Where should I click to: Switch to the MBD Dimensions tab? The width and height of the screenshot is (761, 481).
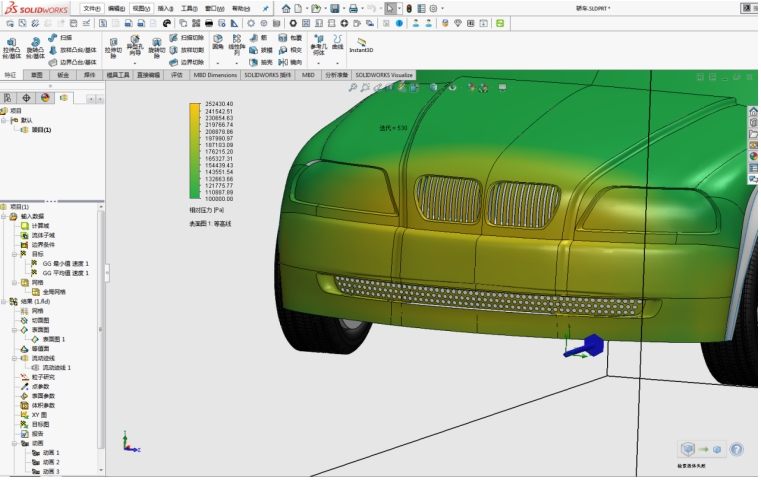point(215,74)
